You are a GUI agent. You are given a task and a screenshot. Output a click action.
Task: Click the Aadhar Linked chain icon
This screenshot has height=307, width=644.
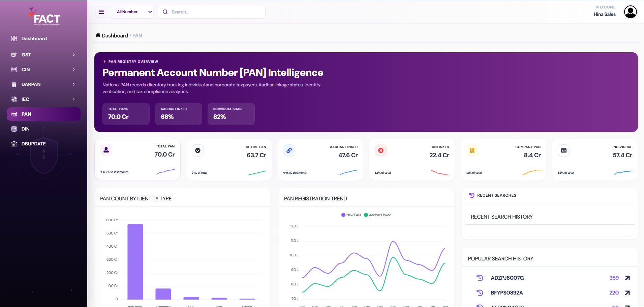pyautogui.click(x=289, y=150)
